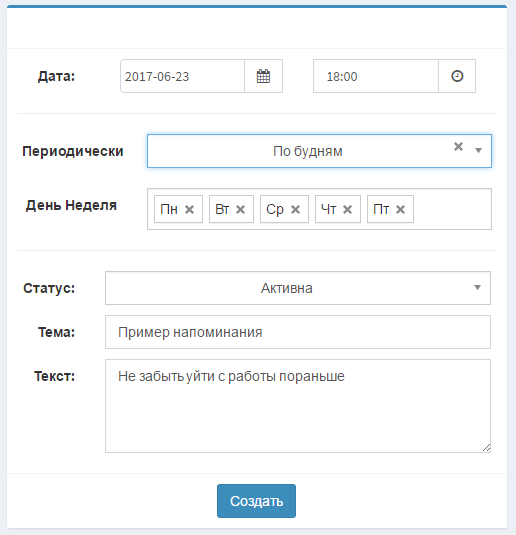Remove the Чт day tag
The height and width of the screenshot is (535, 516).
coord(347,209)
